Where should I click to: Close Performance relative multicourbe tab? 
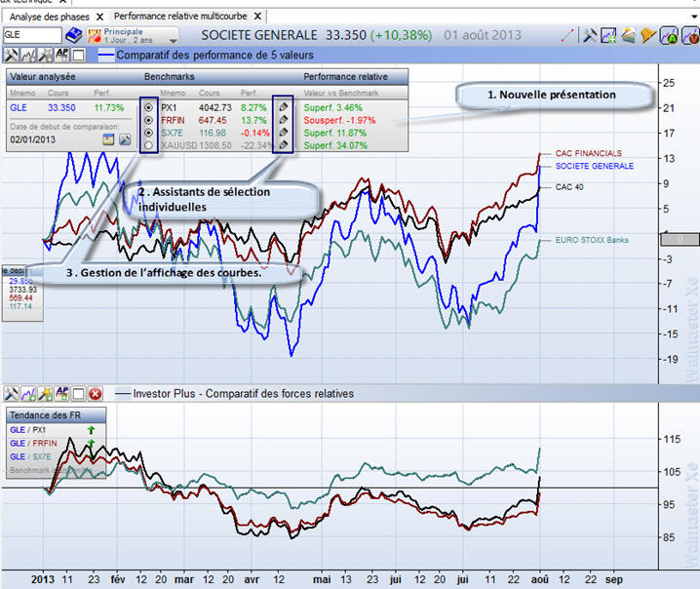257,17
